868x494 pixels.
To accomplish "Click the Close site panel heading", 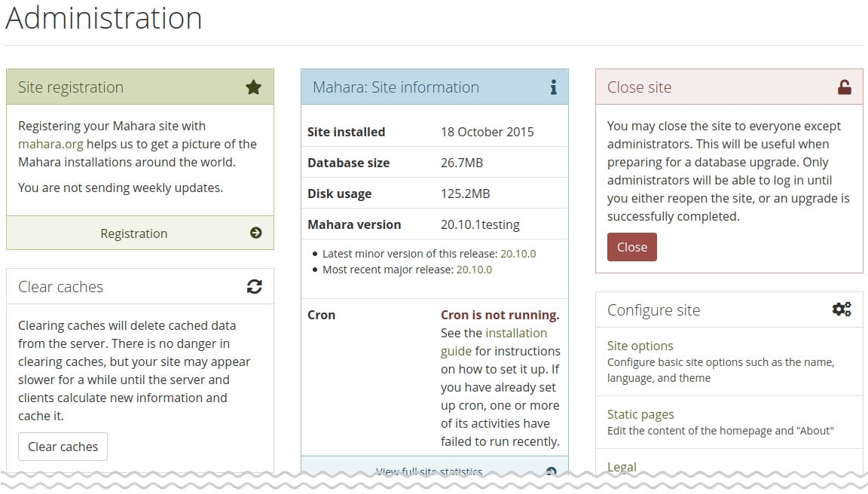I will point(639,87).
